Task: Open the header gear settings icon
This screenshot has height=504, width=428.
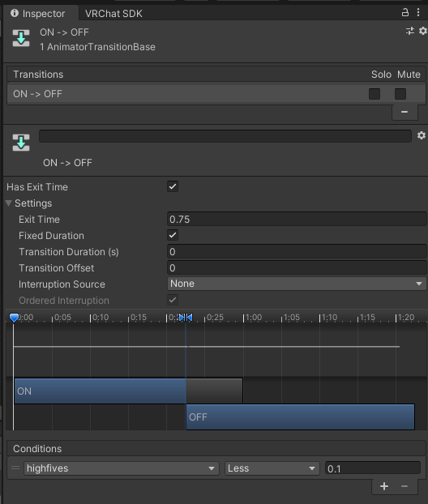Action: coord(423,31)
